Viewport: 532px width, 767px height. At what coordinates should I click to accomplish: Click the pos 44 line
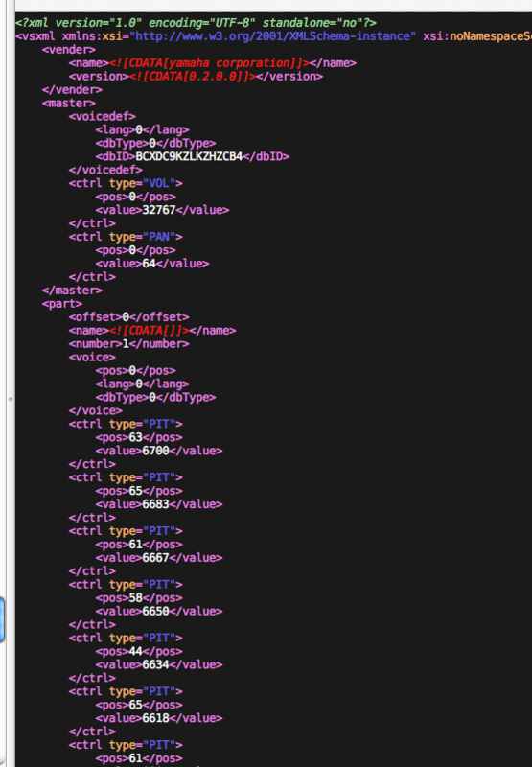click(x=139, y=652)
